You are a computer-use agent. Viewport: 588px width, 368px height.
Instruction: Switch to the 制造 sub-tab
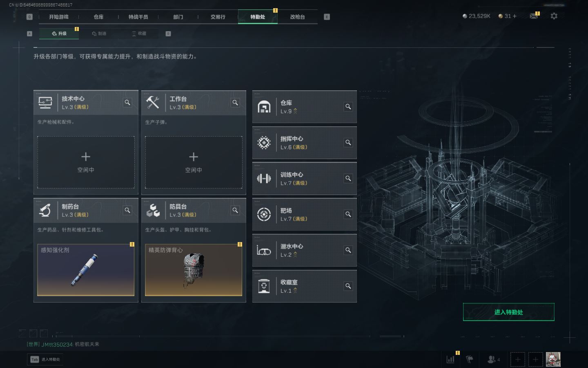[99, 34]
